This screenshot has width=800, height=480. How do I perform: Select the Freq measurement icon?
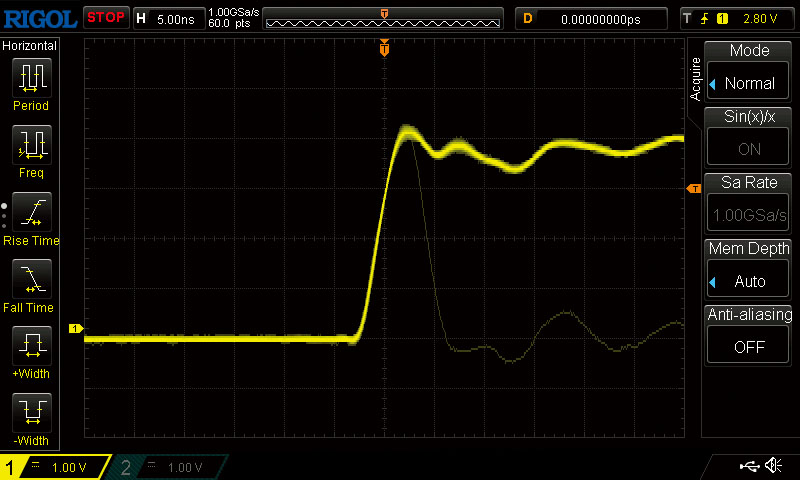pos(30,146)
